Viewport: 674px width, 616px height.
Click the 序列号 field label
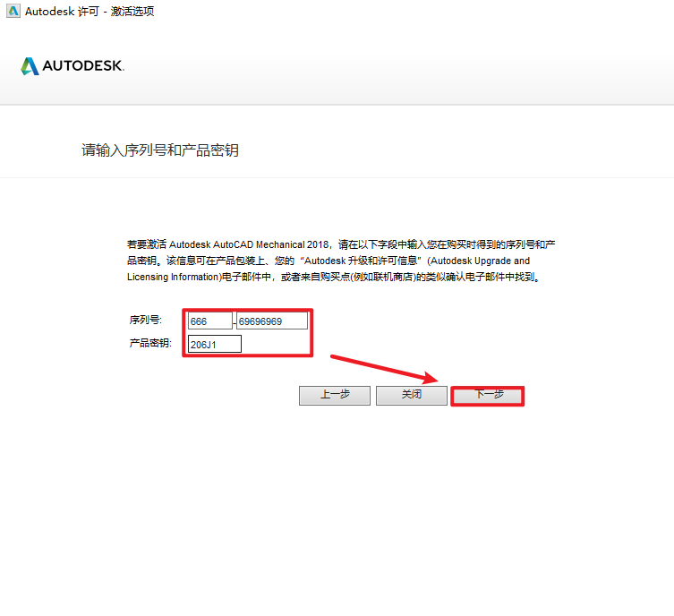pos(146,321)
